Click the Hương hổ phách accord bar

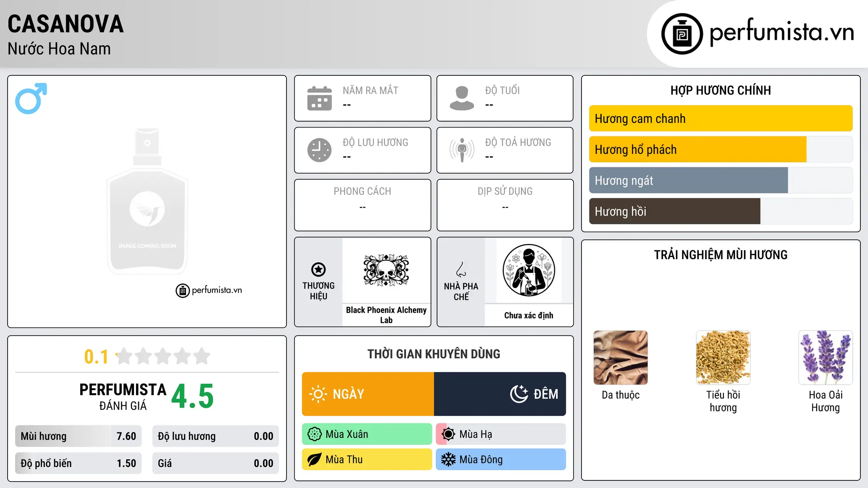click(721, 150)
